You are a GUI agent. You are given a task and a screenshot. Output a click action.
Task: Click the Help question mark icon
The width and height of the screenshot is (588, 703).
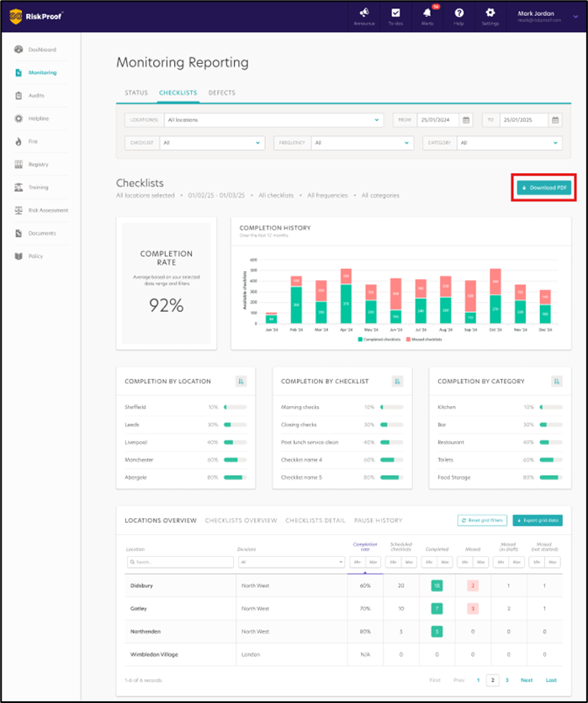tap(458, 15)
